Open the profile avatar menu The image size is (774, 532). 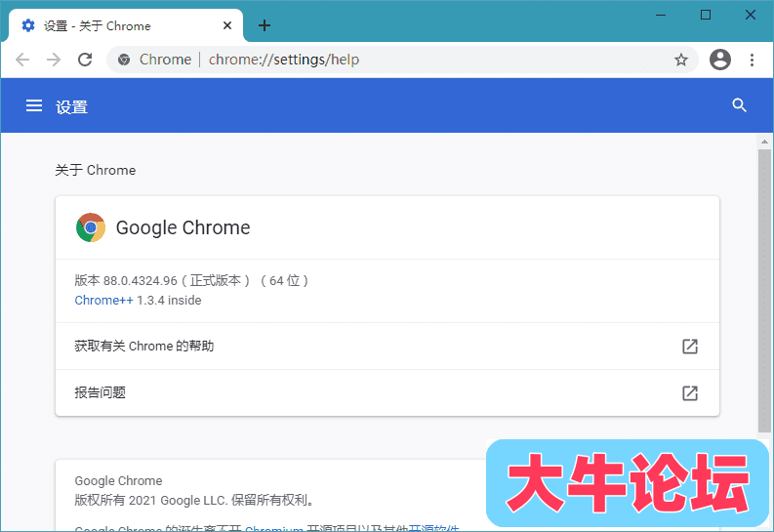coord(720,60)
